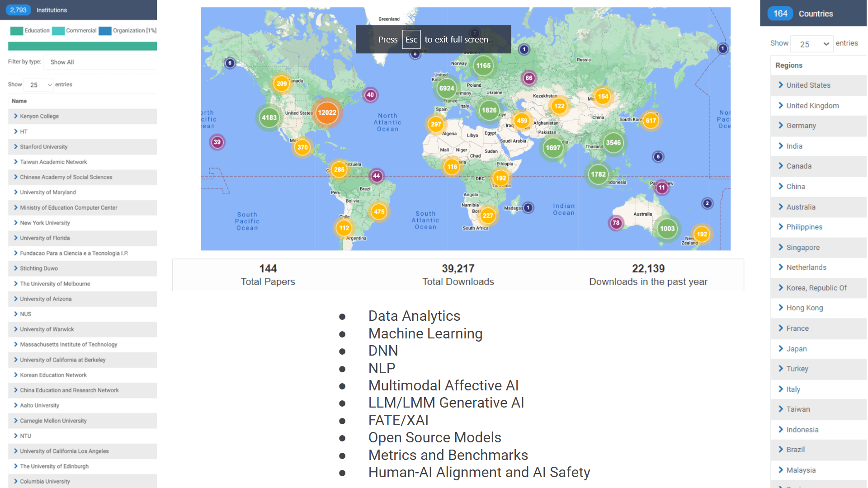Click the Name column header
This screenshot has height=488, width=868.
tap(19, 101)
